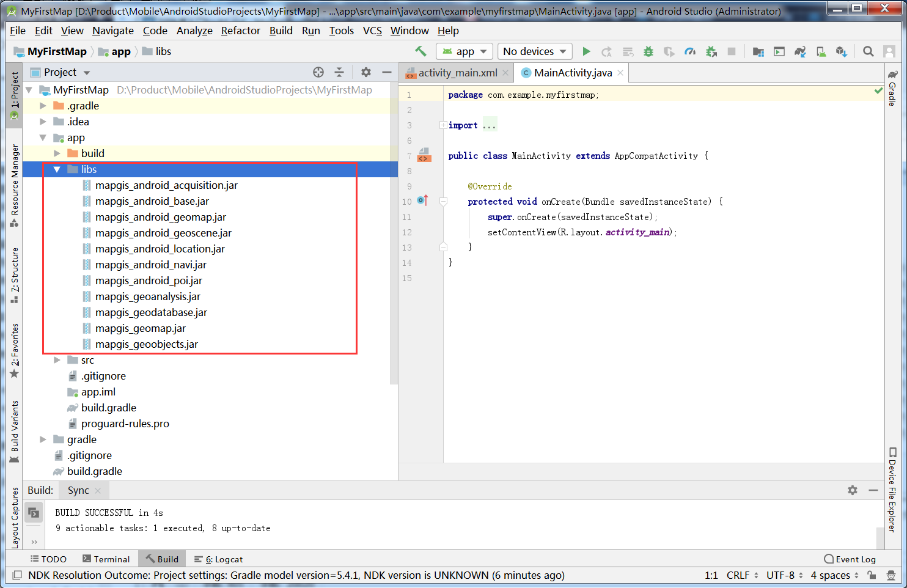
Task: Open the No devices dropdown
Action: 535,51
